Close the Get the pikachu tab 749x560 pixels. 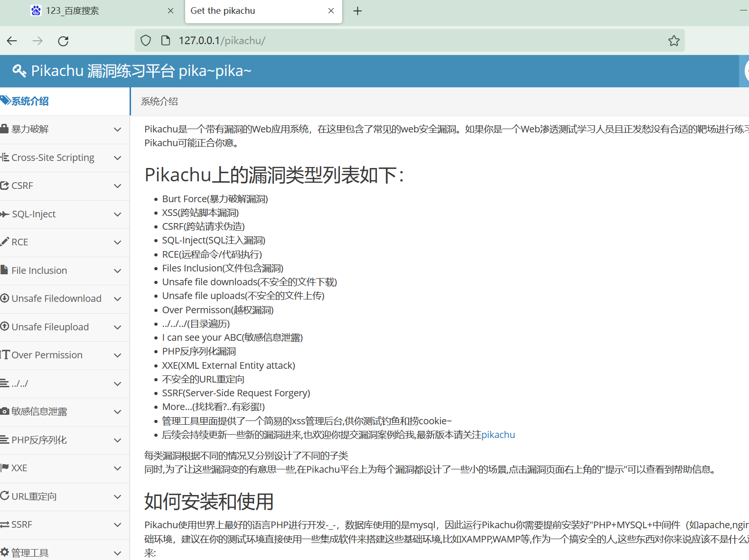[331, 11]
